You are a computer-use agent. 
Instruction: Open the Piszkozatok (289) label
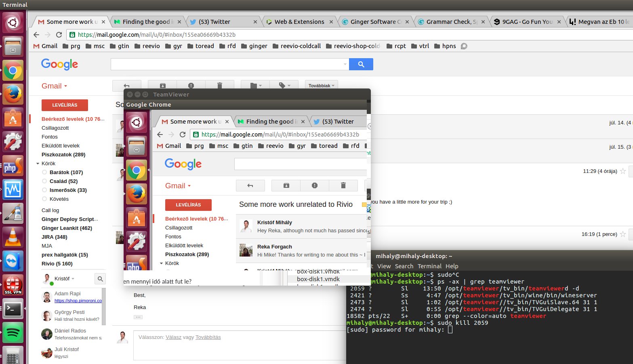tap(63, 155)
